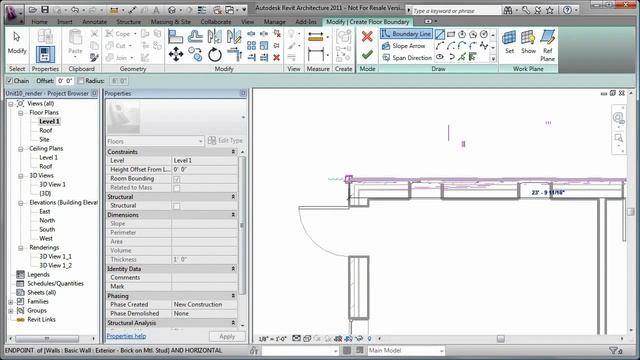Click the Edit Type button
Image resolution: width=640 pixels, height=360 pixels.
(225, 141)
